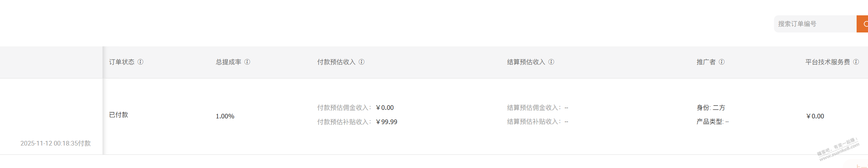Viewport: 868px width, 168px height.
Task: Click the orange search button
Action: click(863, 24)
